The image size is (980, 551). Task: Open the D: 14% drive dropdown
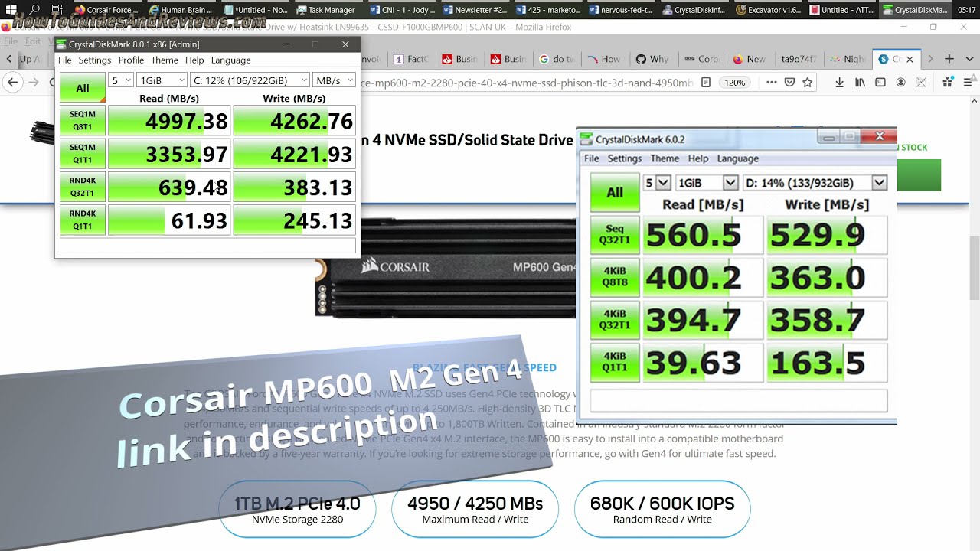tap(815, 183)
